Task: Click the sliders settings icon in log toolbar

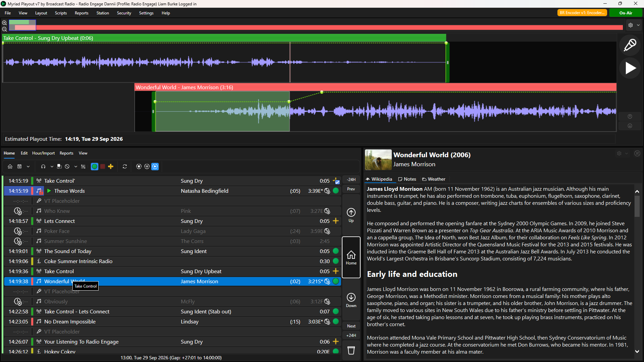Action: 83,167
